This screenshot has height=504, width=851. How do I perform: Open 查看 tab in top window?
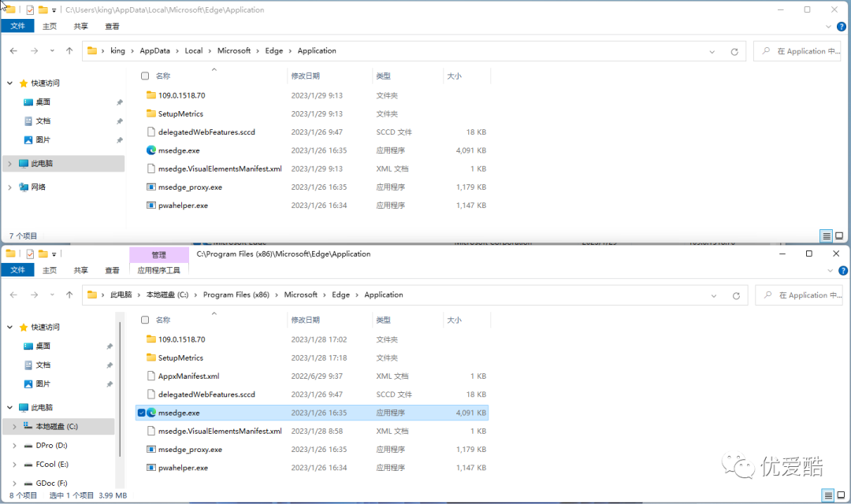click(x=113, y=26)
